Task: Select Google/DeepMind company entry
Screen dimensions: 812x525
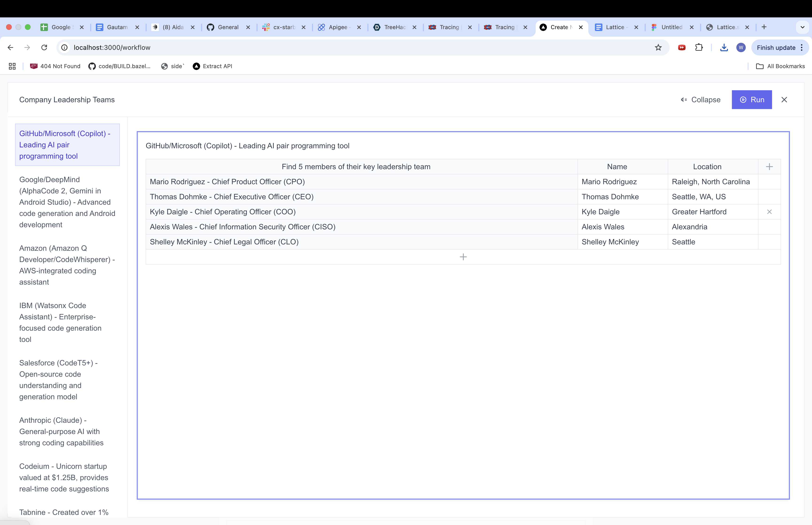Action: click(67, 202)
